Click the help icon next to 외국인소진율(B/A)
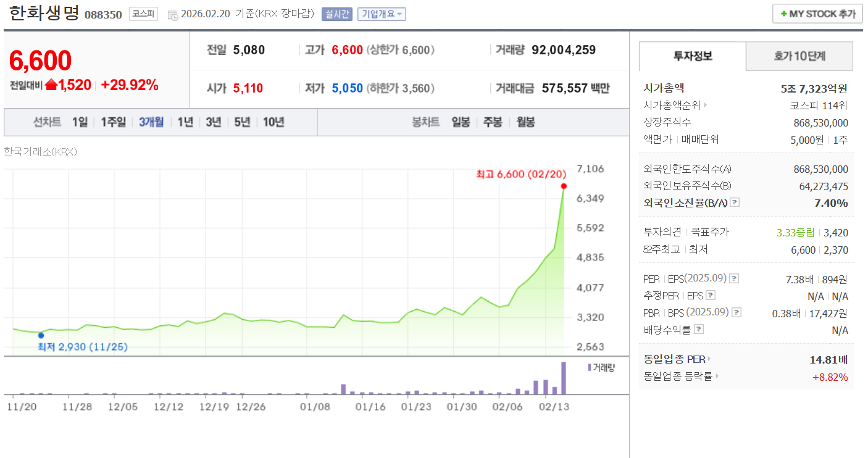Image resolution: width=868 pixels, height=458 pixels. click(735, 202)
